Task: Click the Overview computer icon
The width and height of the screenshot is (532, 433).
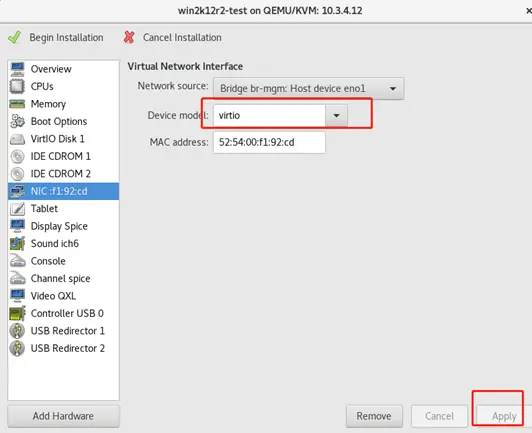Action: [17, 69]
